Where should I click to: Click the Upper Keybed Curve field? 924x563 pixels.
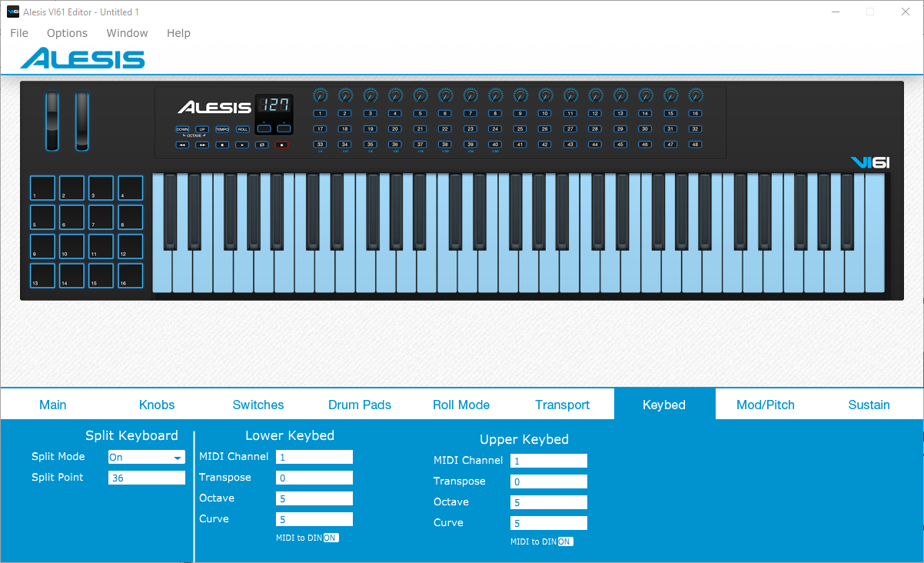(549, 523)
